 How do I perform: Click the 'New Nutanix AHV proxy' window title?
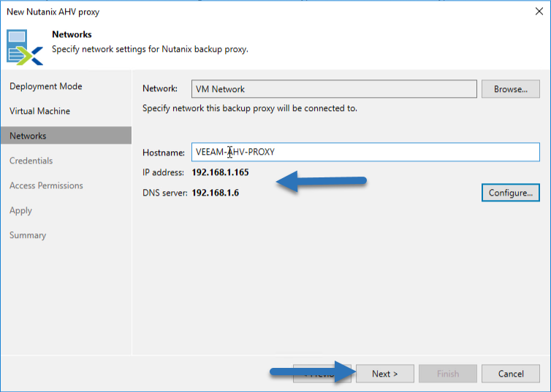[53, 12]
